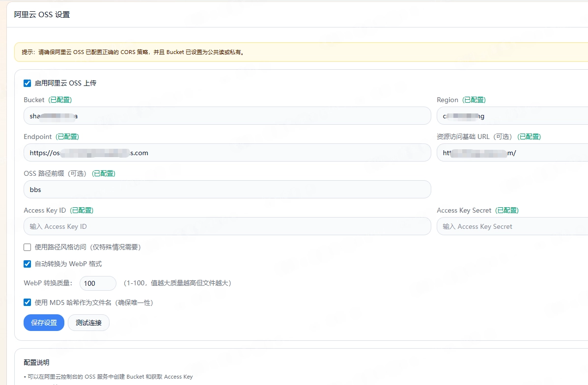Click the WebP 转换质量 number field
Viewport: 588px width, 385px height.
tap(98, 283)
